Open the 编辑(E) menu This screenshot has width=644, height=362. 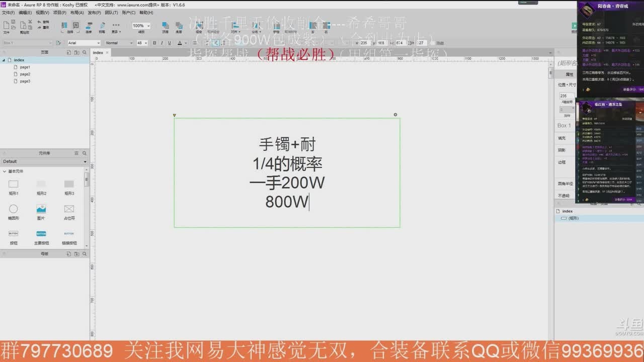tap(26, 13)
